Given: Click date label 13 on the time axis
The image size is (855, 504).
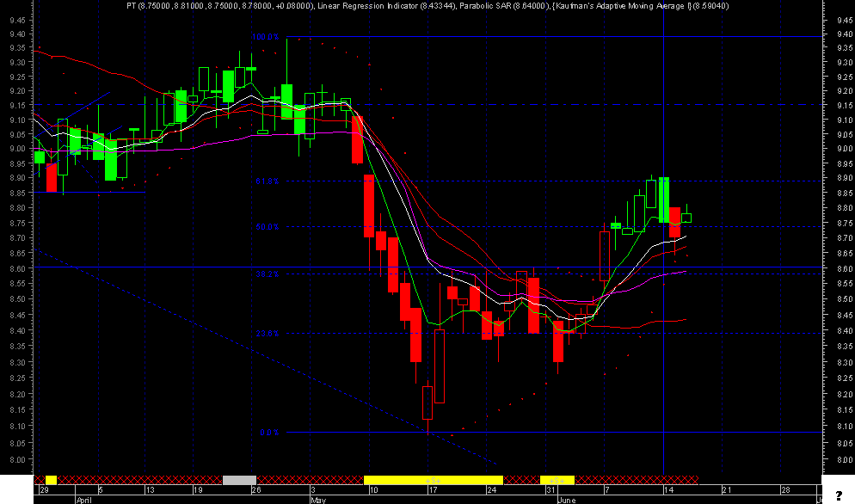Looking at the screenshot, I should click(x=150, y=490).
